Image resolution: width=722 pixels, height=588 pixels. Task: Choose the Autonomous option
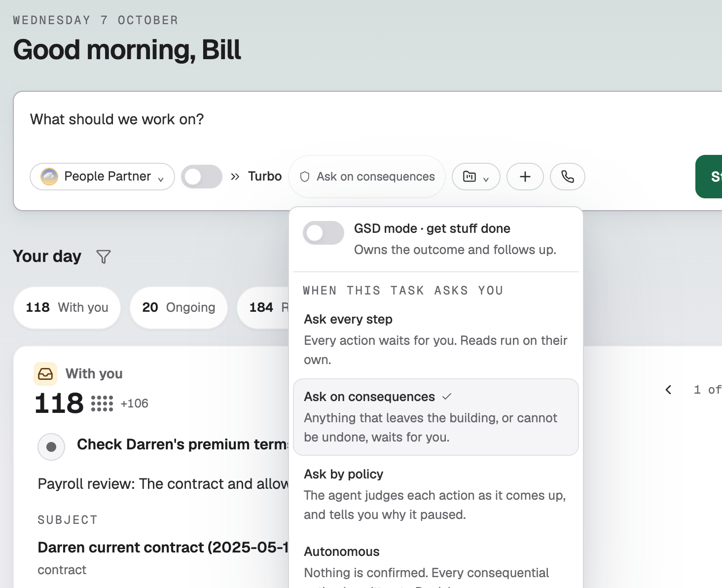[435, 561]
